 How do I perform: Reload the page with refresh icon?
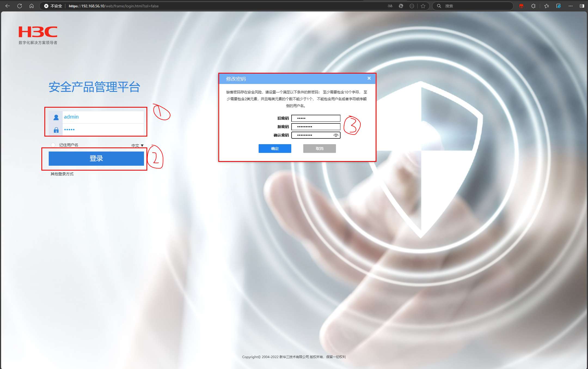[x=20, y=6]
